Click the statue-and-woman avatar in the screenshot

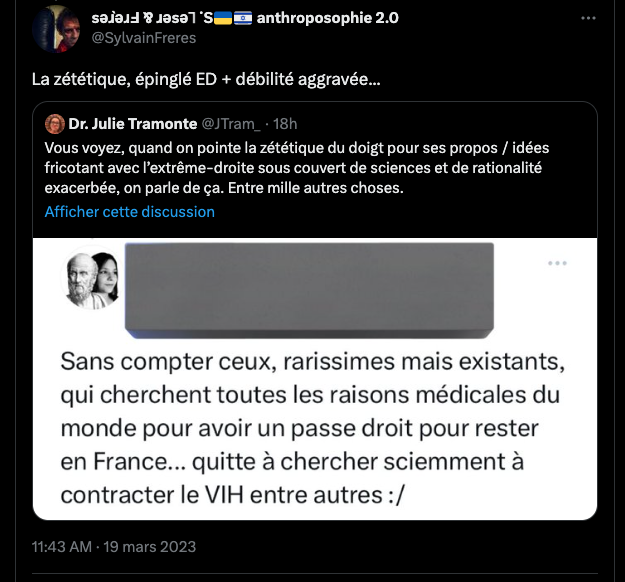[x=92, y=278]
